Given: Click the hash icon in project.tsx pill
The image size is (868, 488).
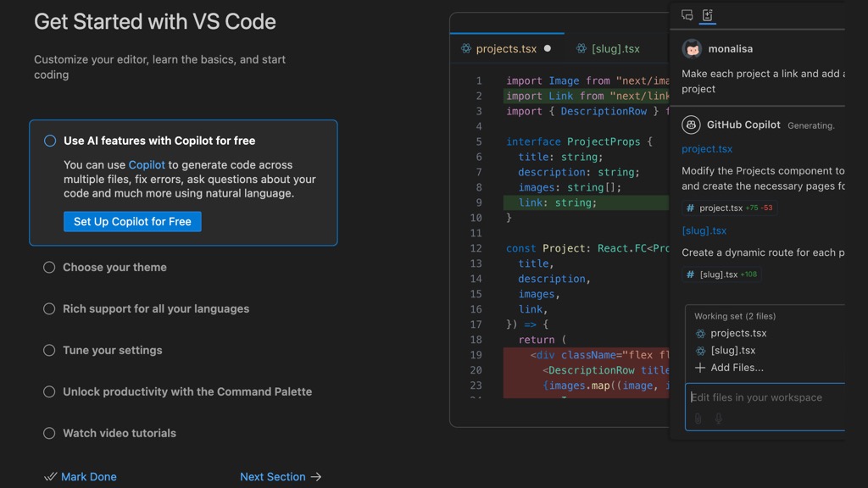Looking at the screenshot, I should click(x=690, y=208).
